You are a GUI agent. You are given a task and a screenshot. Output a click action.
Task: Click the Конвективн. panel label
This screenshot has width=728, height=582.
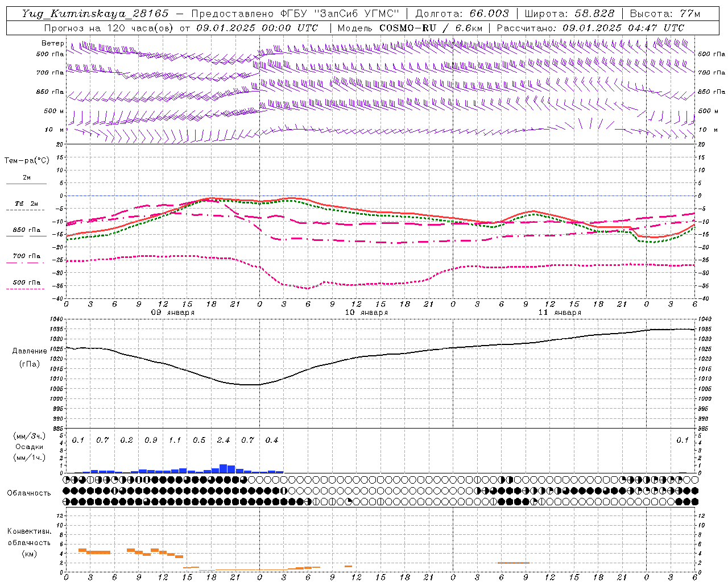click(29, 531)
